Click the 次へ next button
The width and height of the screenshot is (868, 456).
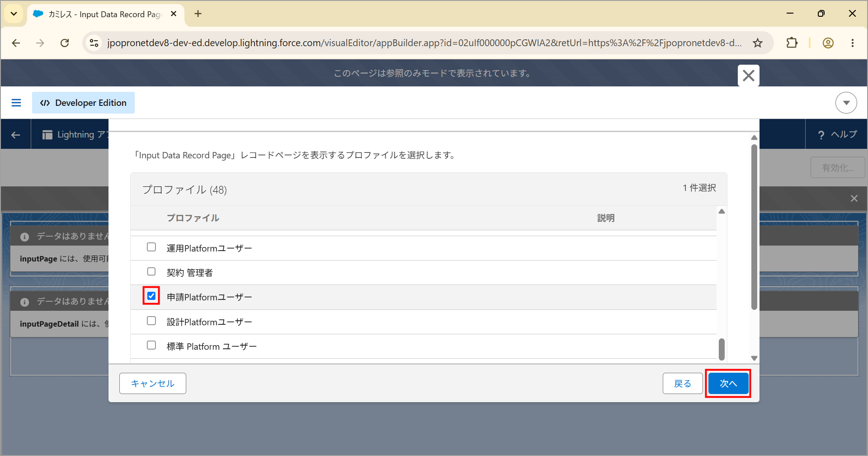(x=728, y=384)
